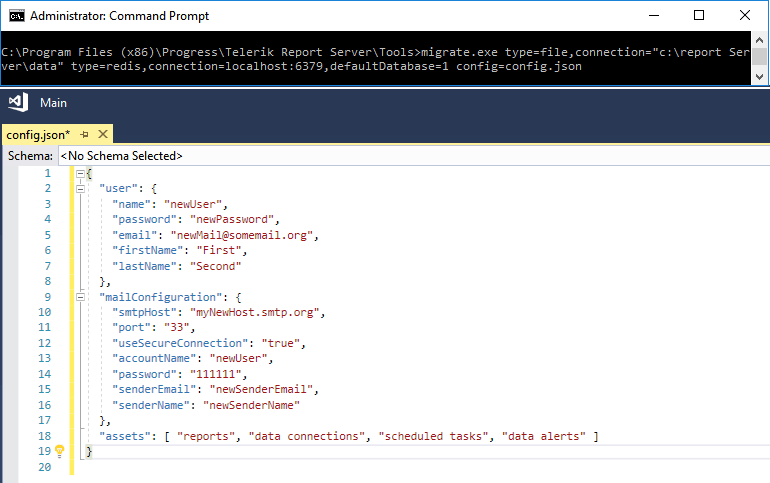Click the Visual Studio logo icon
770x483 pixels.
19,103
